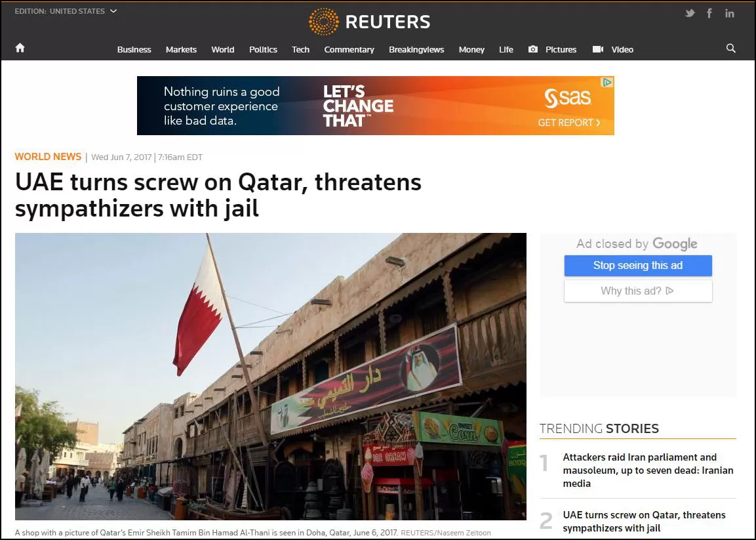Click the Stop seeing this ad button
This screenshot has height=540, width=756.
pyautogui.click(x=638, y=266)
